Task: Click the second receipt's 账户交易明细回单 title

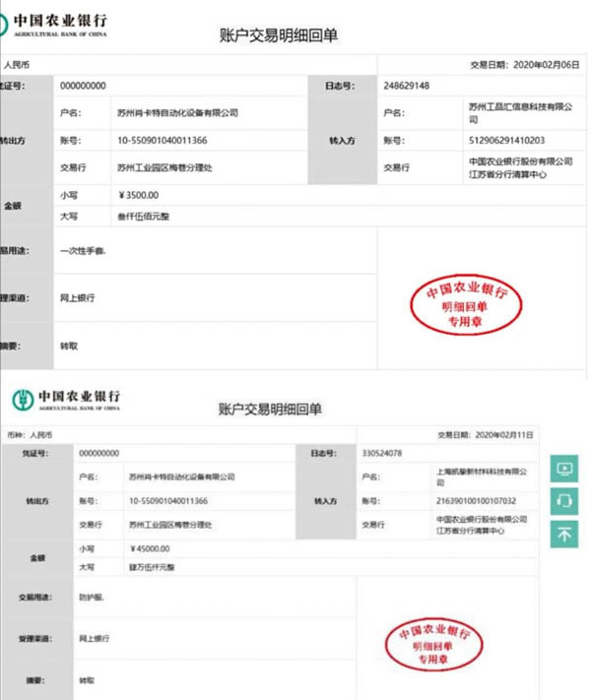Action: click(x=270, y=409)
